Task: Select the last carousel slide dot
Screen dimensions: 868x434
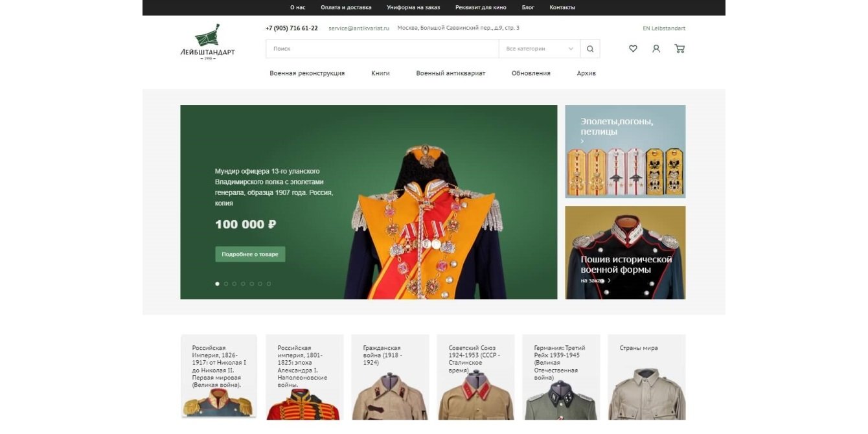Action: tap(269, 284)
